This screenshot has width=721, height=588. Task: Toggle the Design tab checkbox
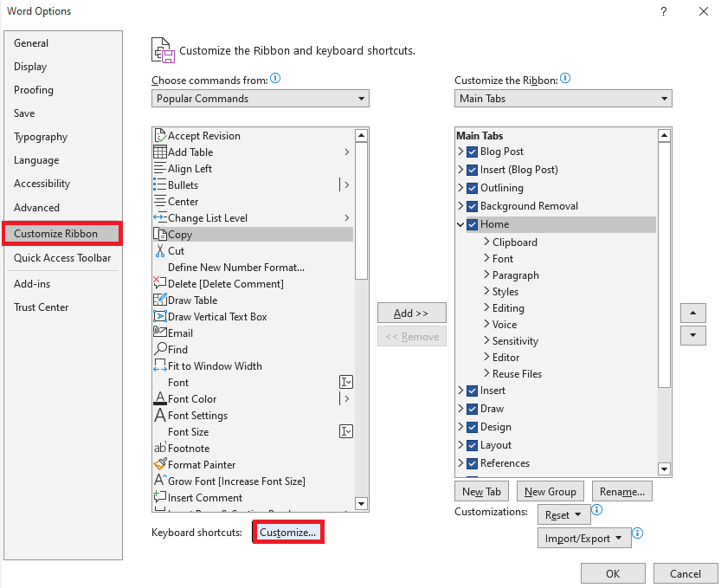[x=472, y=427]
